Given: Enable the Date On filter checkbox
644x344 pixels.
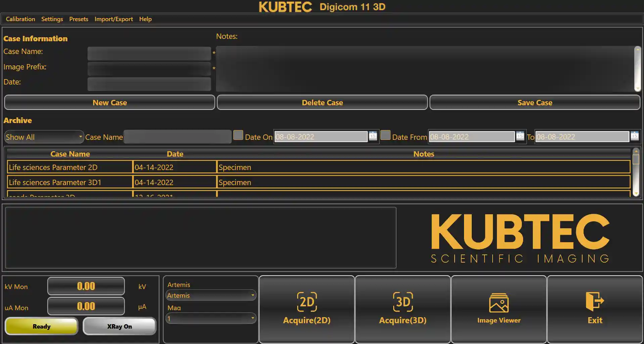Looking at the screenshot, I should click(x=238, y=135).
